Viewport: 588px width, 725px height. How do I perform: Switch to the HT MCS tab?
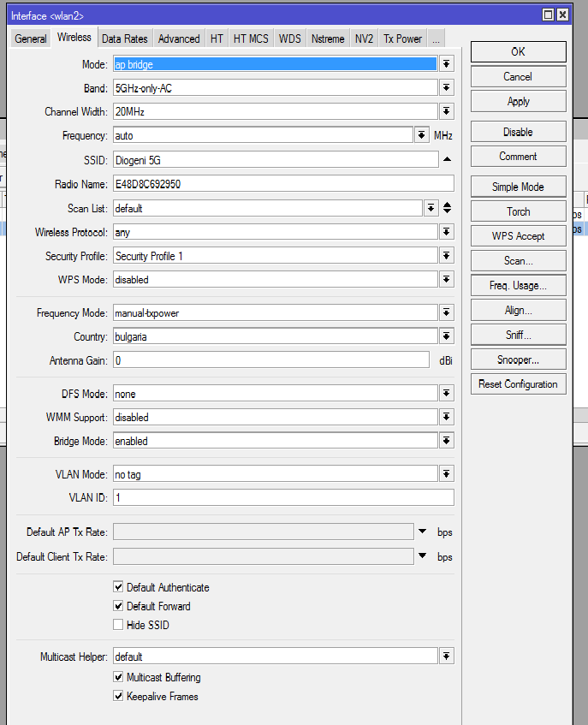(x=250, y=38)
